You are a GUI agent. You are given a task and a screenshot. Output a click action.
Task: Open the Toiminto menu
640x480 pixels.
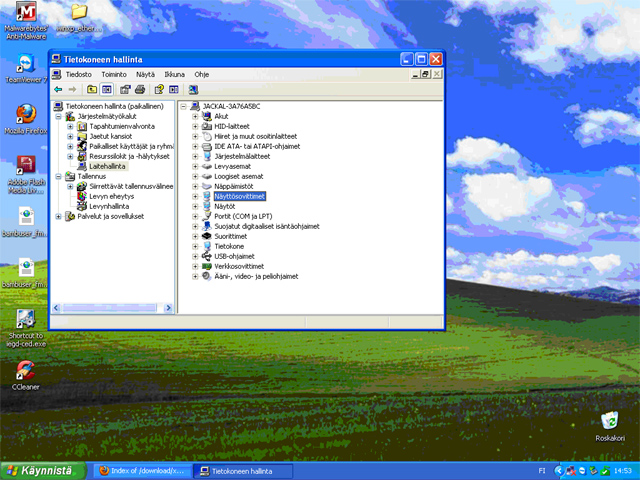coord(114,74)
